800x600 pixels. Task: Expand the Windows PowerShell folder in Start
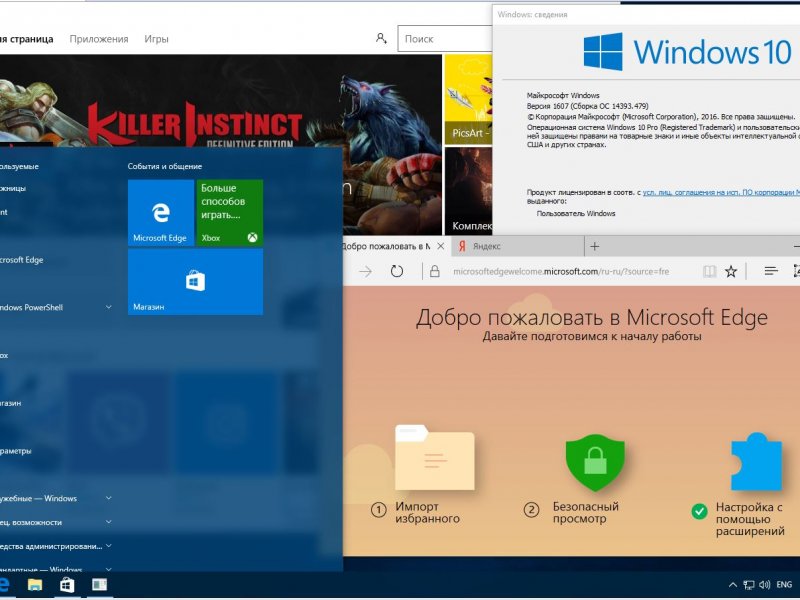56,307
